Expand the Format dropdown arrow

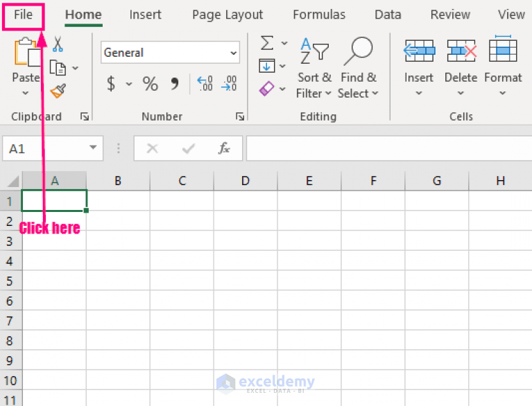(x=503, y=93)
